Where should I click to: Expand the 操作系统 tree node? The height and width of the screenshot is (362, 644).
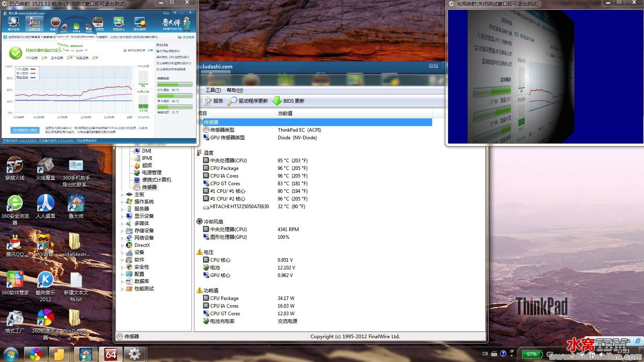pos(122,202)
